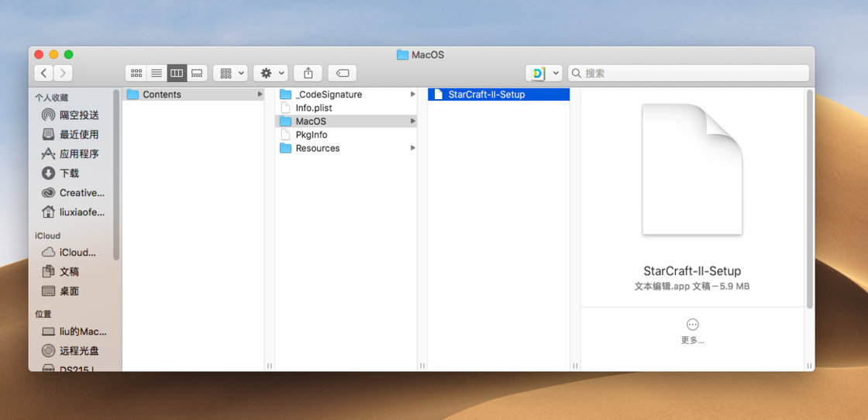Click the Share toolbar icon
This screenshot has height=420, width=868.
pyautogui.click(x=308, y=73)
